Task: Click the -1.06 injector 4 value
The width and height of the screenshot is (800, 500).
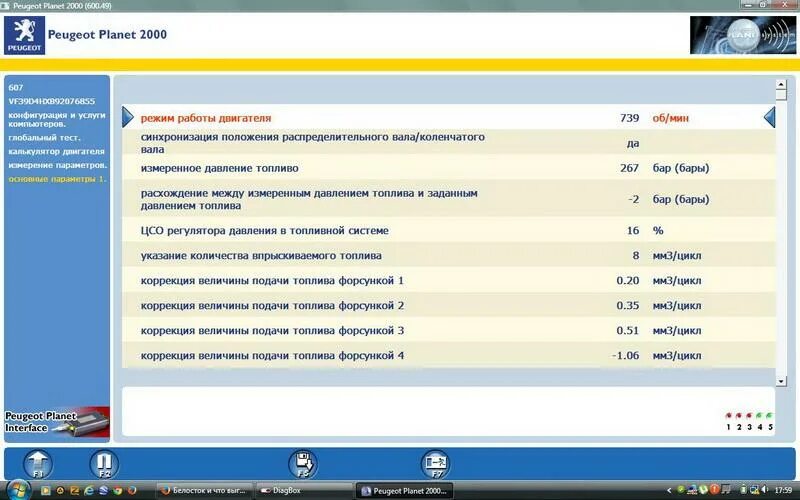Action: tap(626, 356)
